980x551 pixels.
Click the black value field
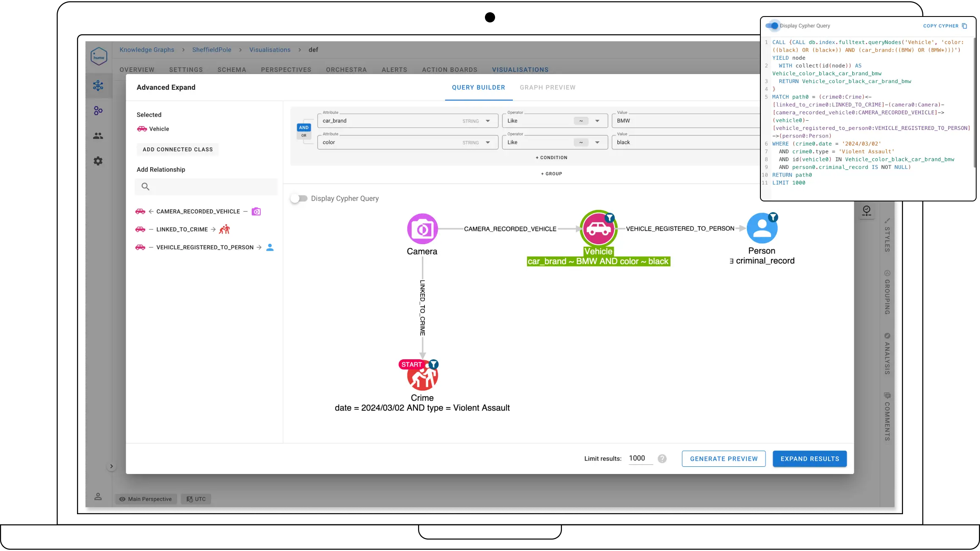(x=686, y=143)
